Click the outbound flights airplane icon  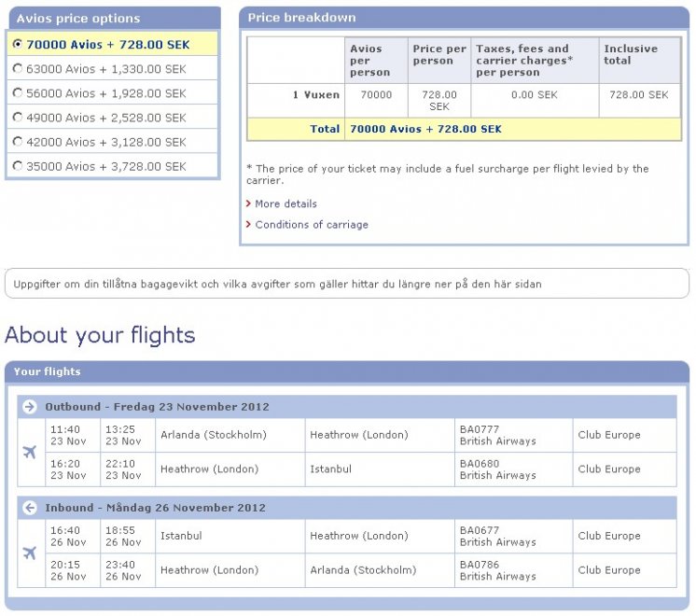coord(30,453)
